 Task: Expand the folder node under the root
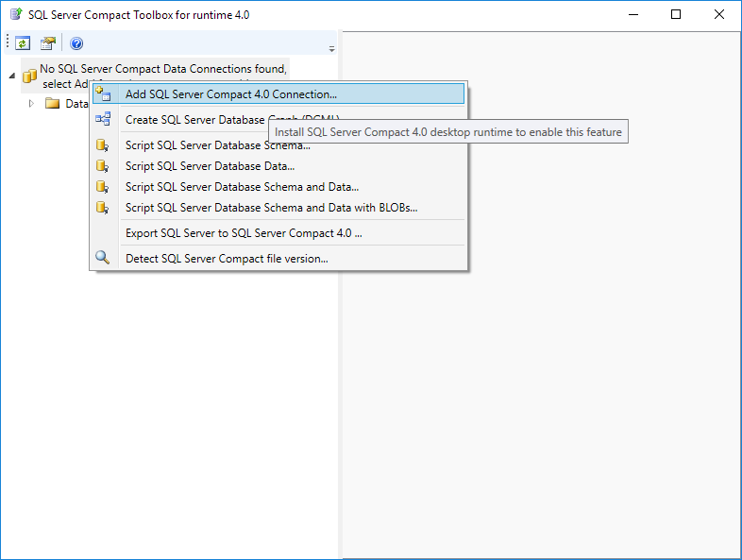(x=32, y=103)
